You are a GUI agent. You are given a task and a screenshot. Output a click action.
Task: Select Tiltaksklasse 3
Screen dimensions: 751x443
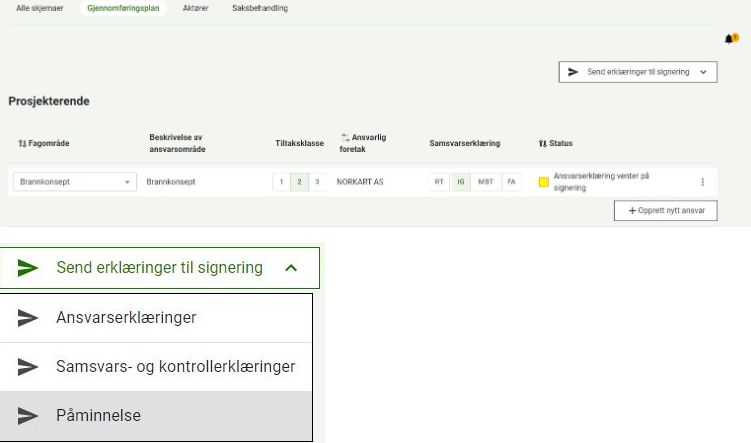(x=317, y=182)
